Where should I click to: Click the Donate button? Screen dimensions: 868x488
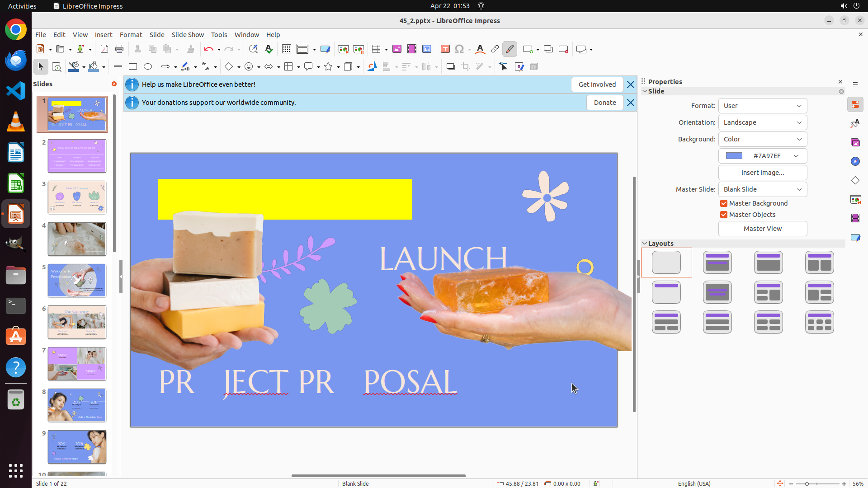click(604, 103)
